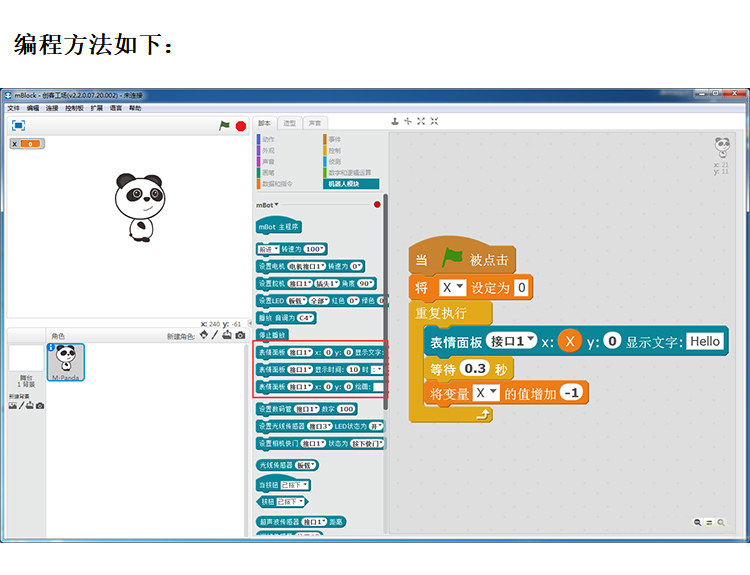This screenshot has height=575, width=750.
Task: Open 已按下 dropdown in 当按钮 hat block
Action: (x=294, y=485)
